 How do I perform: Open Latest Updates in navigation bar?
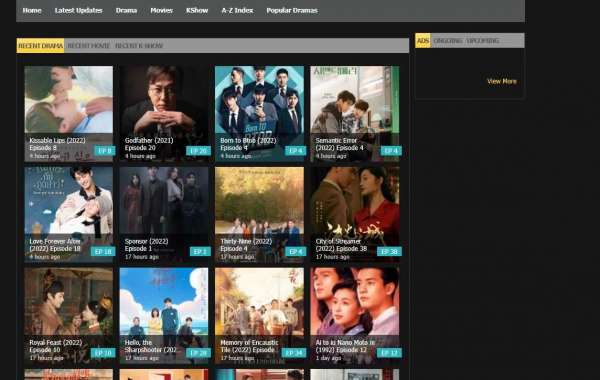pos(78,11)
